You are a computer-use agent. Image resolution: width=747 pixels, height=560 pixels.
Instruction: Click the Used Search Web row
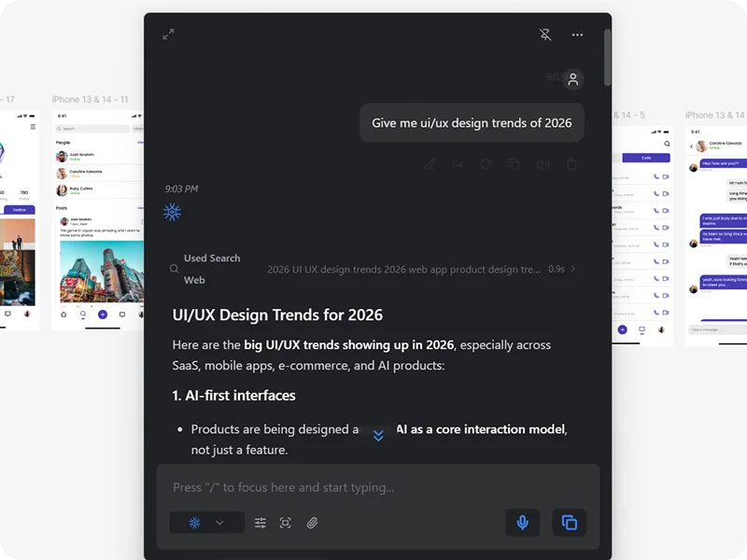(373, 269)
